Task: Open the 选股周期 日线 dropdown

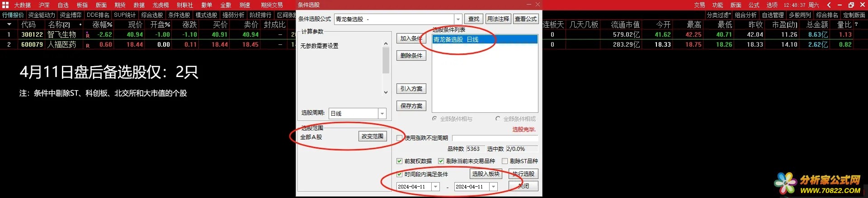Action: point(382,113)
